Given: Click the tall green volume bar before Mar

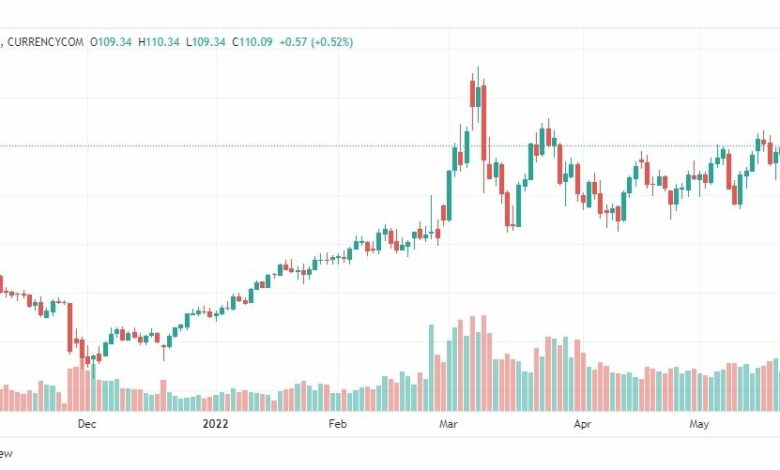Looking at the screenshot, I should (431, 368).
